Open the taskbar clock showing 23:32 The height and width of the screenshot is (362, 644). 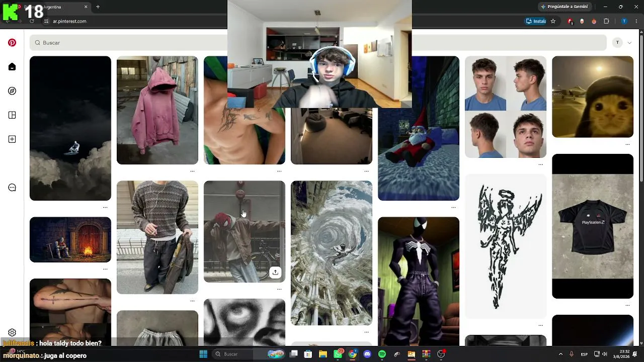(x=620, y=354)
